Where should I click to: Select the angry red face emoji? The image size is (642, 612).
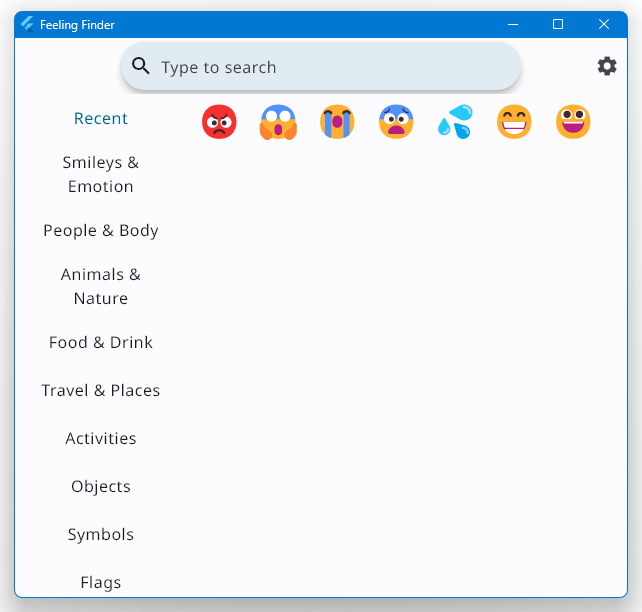tap(219, 122)
